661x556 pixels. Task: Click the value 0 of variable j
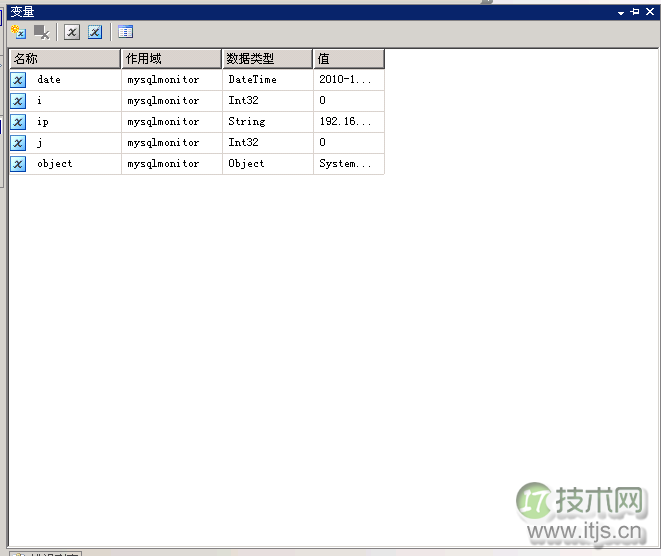pos(322,142)
